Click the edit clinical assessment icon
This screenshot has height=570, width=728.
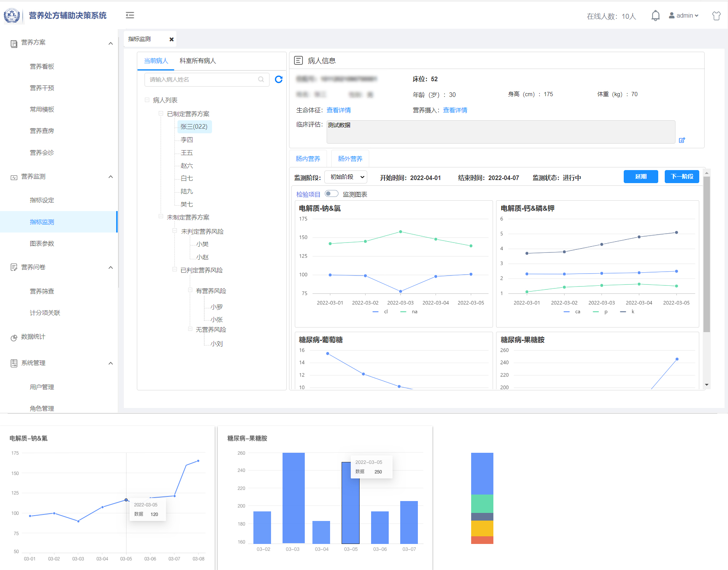pos(682,140)
